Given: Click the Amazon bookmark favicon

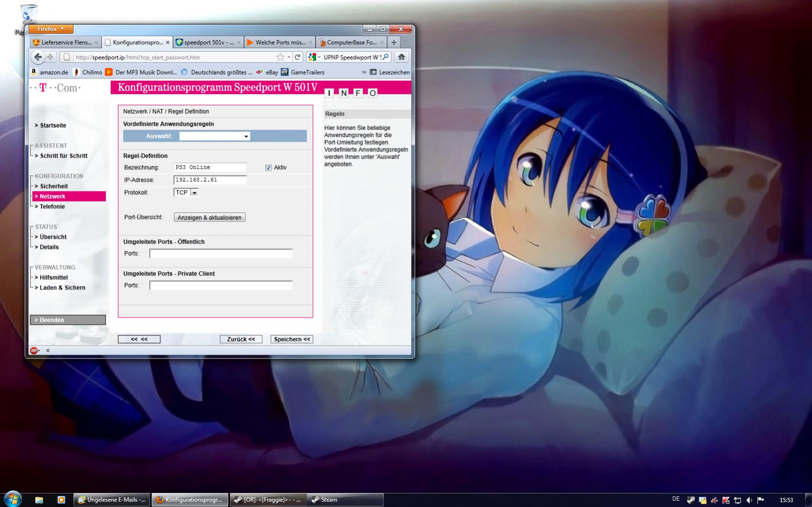Looking at the screenshot, I should pos(34,72).
